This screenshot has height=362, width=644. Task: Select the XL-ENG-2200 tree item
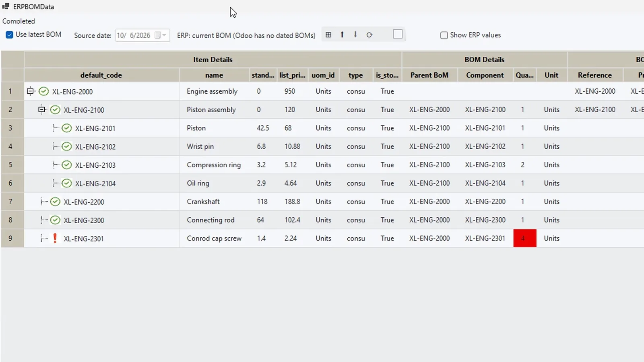pos(84,202)
